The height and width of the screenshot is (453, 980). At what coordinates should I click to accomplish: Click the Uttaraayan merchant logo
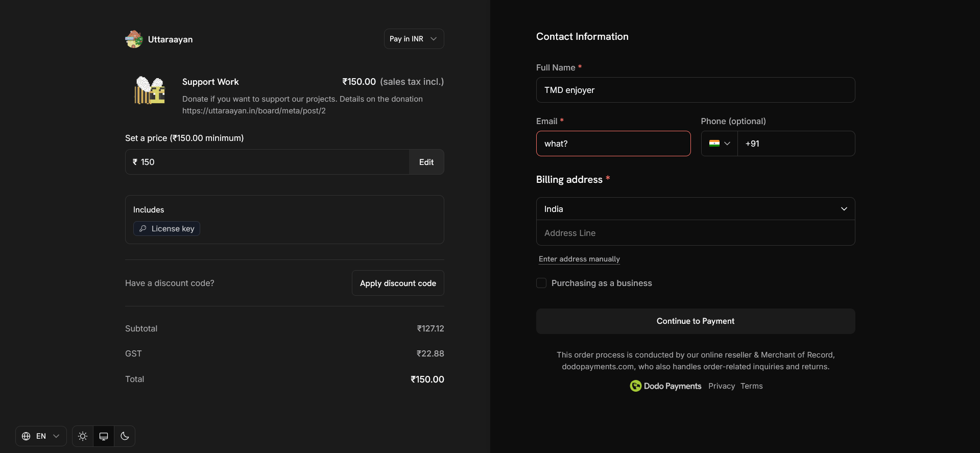[x=134, y=39]
